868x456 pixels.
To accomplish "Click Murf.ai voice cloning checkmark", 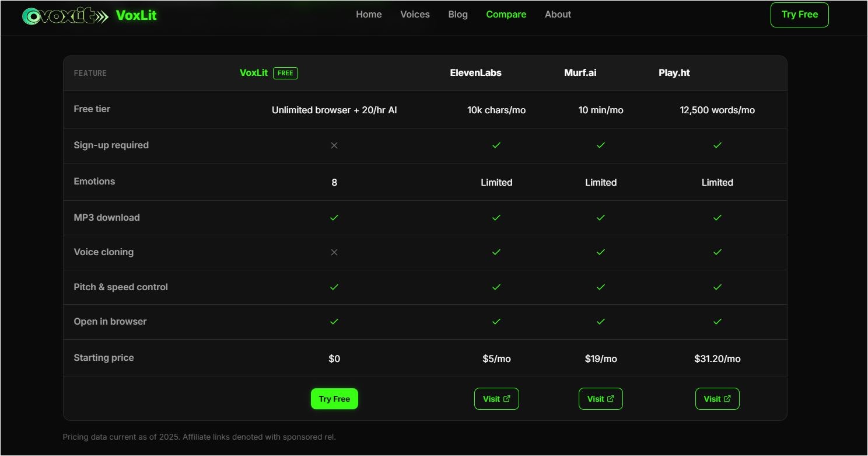I will [601, 252].
